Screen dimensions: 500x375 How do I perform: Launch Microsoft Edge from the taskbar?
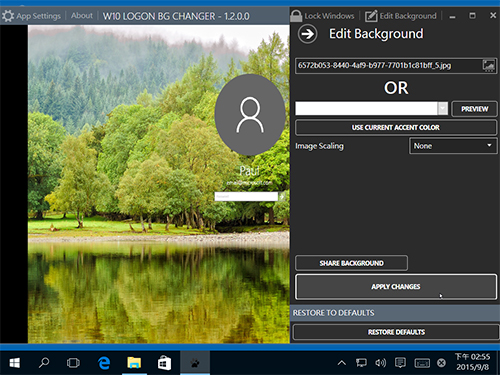[x=104, y=363]
